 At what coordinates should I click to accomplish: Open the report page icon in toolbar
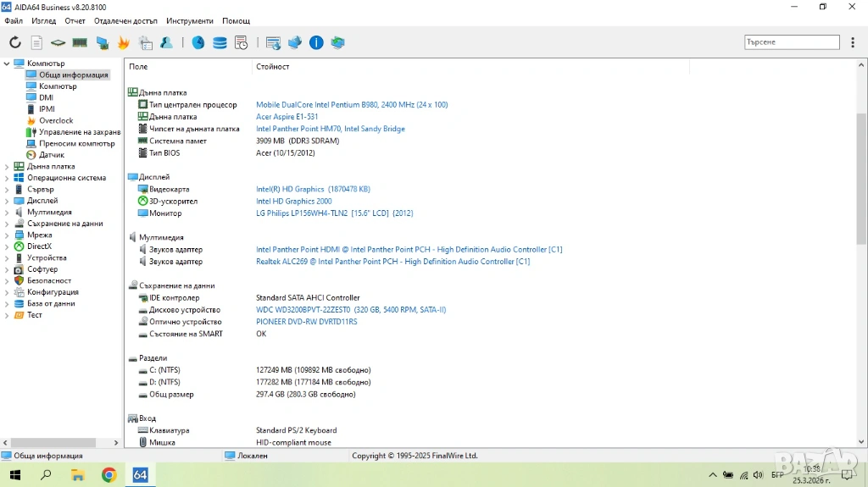click(x=36, y=42)
